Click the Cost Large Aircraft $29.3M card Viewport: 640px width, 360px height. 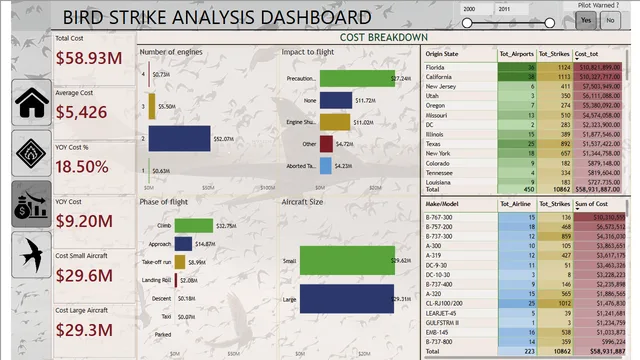click(x=94, y=331)
